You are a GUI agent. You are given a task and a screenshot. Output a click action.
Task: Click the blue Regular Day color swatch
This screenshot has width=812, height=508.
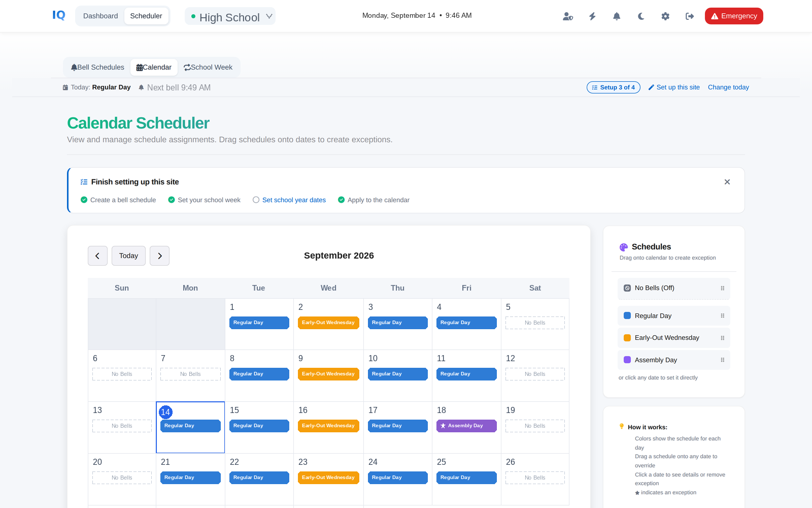(x=627, y=315)
